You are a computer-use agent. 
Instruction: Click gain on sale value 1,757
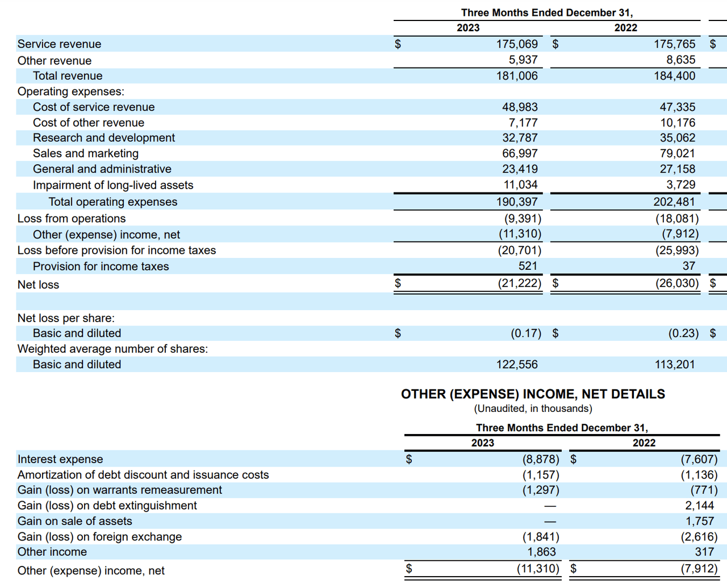point(701,521)
